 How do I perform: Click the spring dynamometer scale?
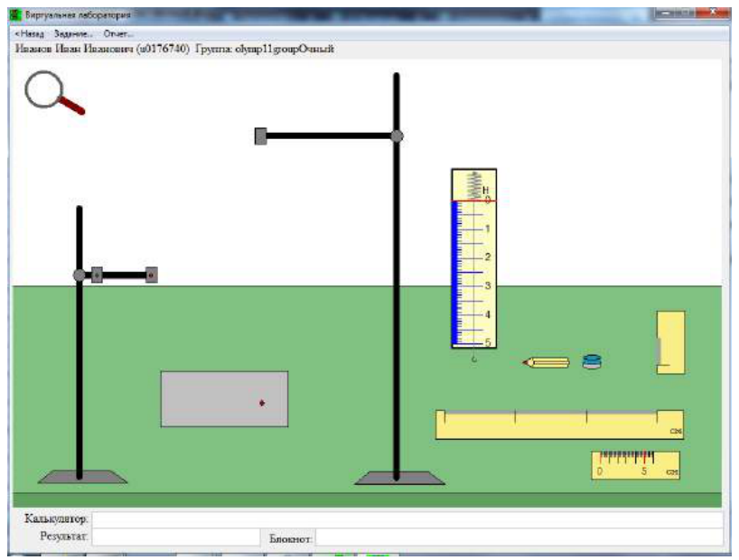(473, 258)
